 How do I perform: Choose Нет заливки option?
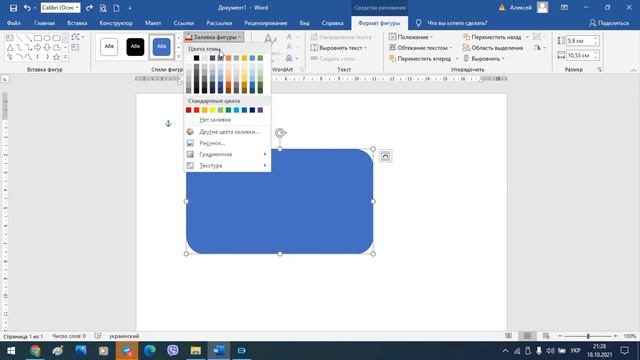coord(227,120)
